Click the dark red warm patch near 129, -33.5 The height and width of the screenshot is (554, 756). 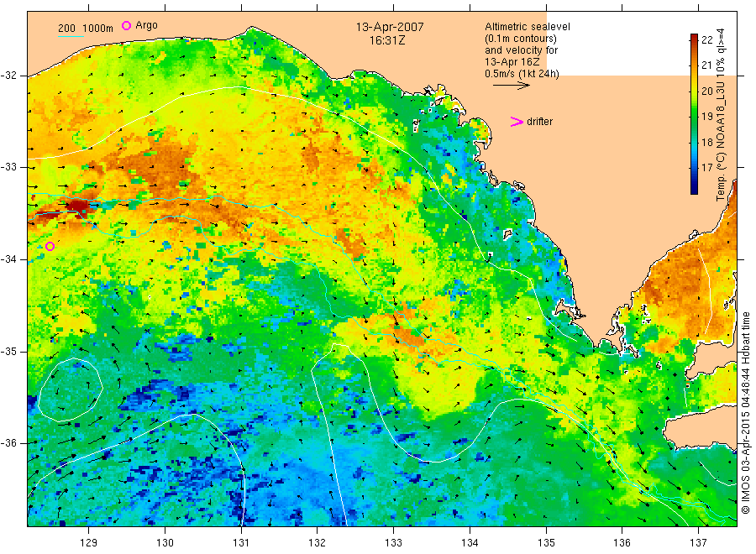click(77, 207)
